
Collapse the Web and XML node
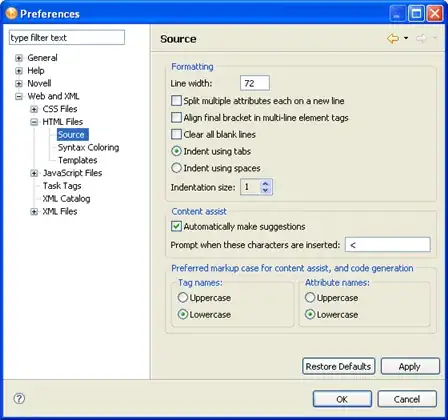(19, 96)
